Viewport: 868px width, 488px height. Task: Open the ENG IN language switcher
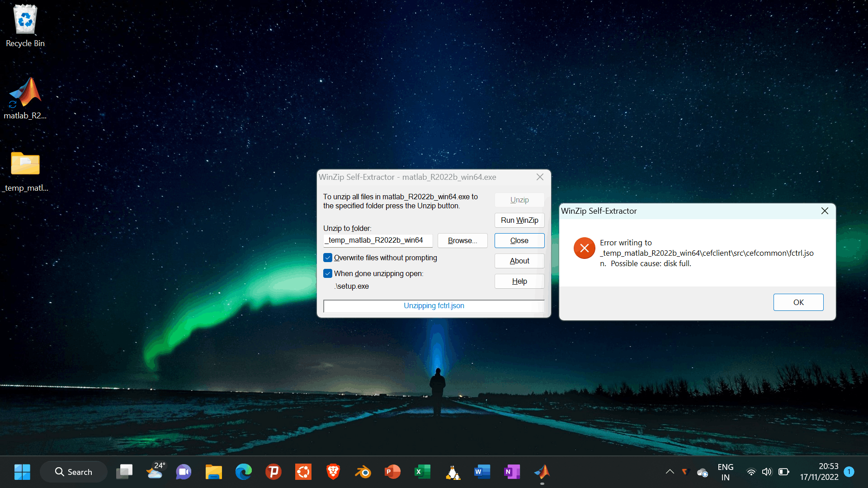725,472
